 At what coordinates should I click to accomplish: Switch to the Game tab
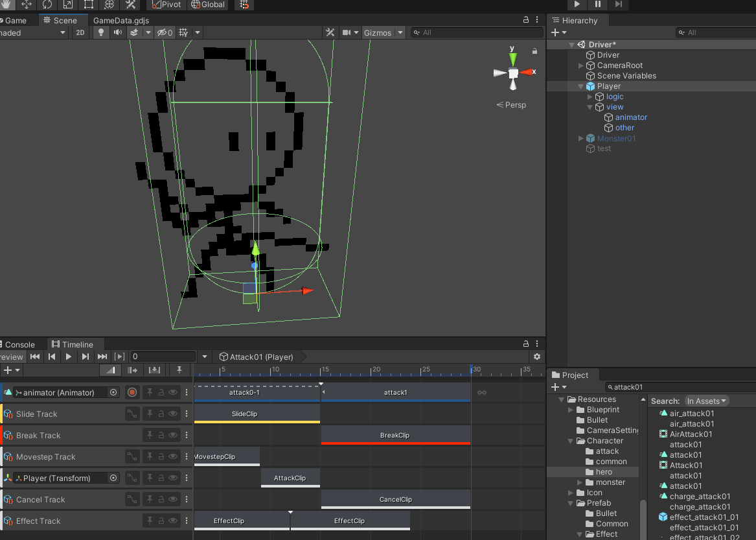(16, 20)
